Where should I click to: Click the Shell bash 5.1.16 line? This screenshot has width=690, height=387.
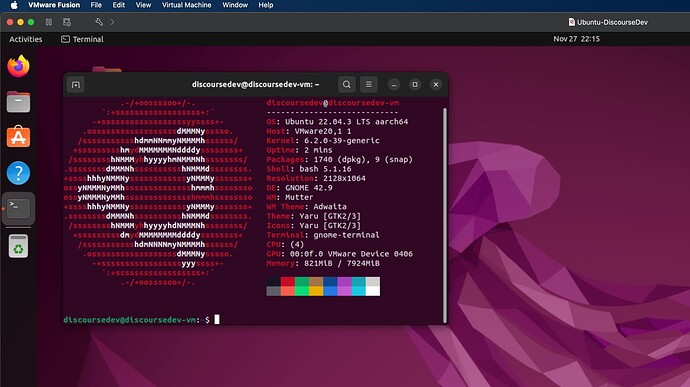pos(309,169)
